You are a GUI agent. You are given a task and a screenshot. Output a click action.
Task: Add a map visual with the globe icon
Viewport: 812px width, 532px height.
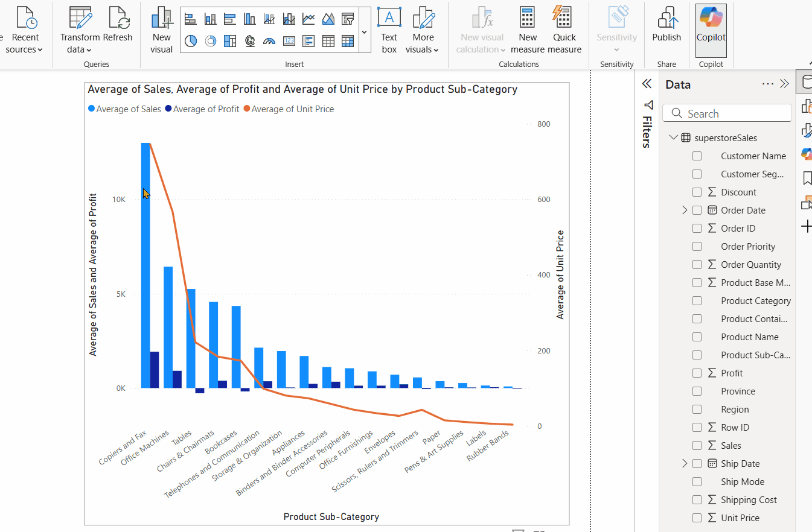pos(250,42)
